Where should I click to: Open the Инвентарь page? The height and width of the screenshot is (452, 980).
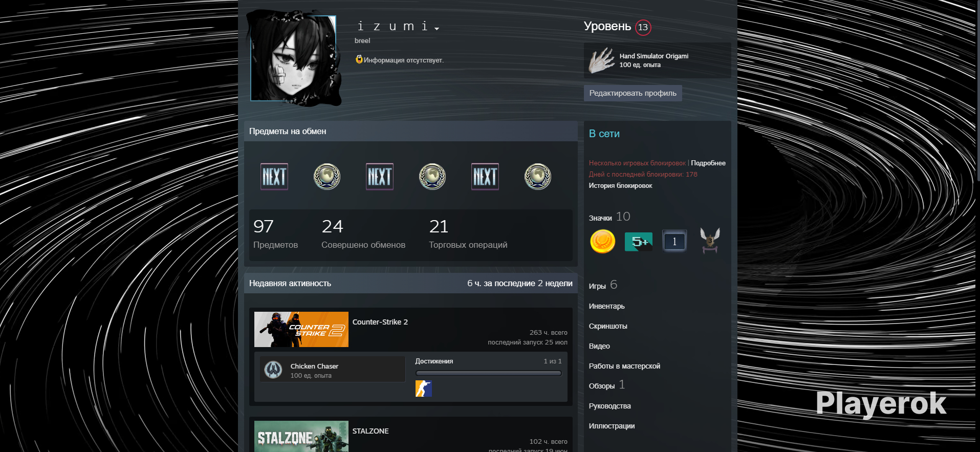606,306
